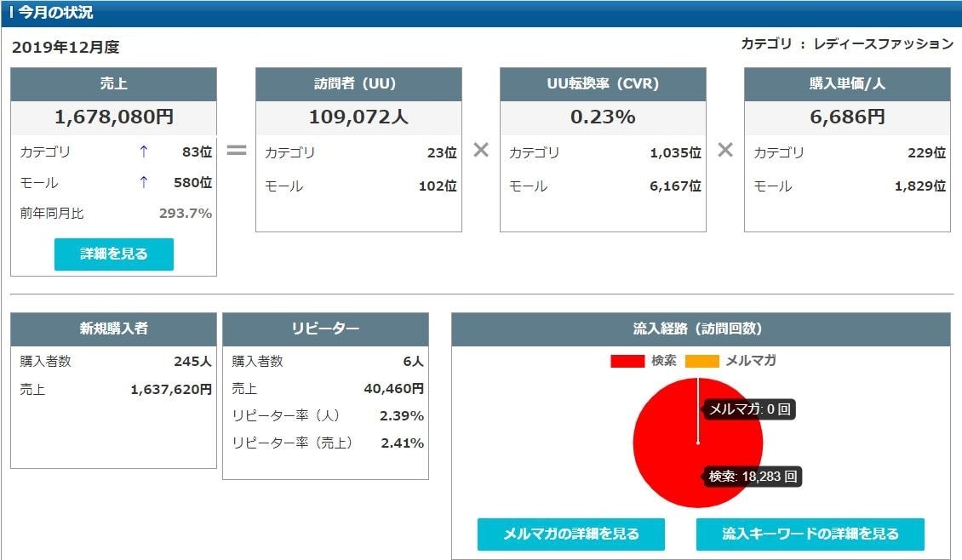Click sales value 1,678,080円

pos(114,117)
